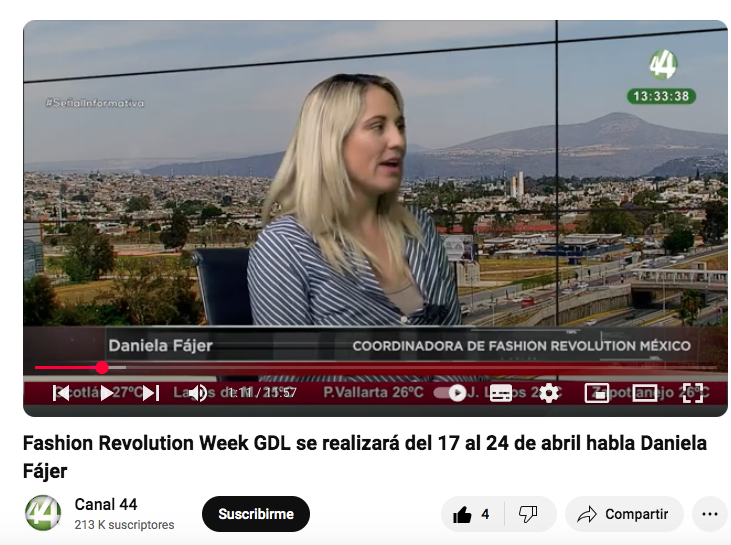Click the Canal 44 watermark logo in video
The image size is (731, 545).
pos(662,65)
